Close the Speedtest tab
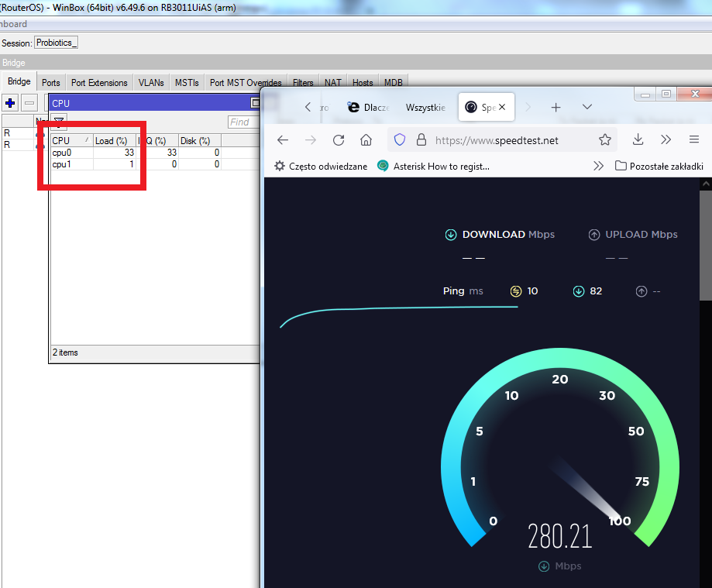The height and width of the screenshot is (588, 712). (502, 107)
